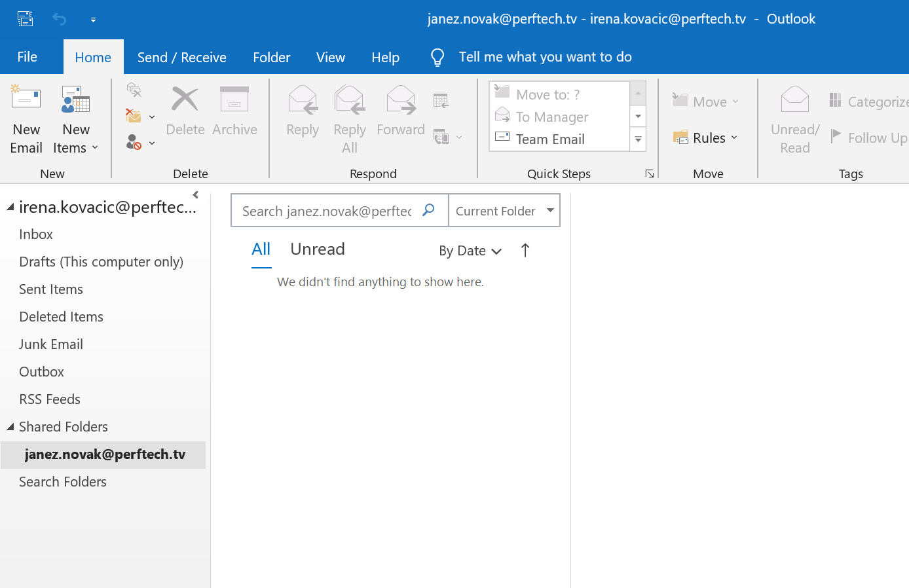Click the Follow Up flag button

pos(869,138)
